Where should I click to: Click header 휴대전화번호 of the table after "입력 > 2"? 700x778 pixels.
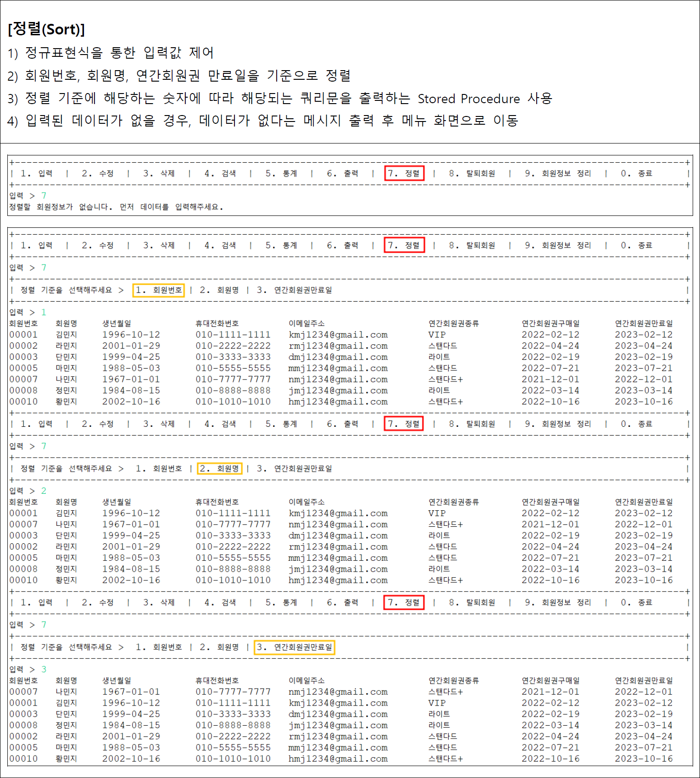click(217, 502)
